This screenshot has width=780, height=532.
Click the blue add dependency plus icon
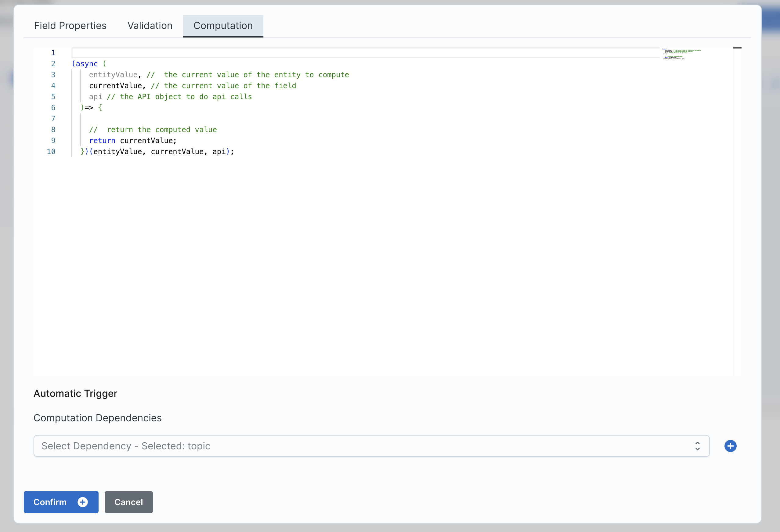coord(730,446)
